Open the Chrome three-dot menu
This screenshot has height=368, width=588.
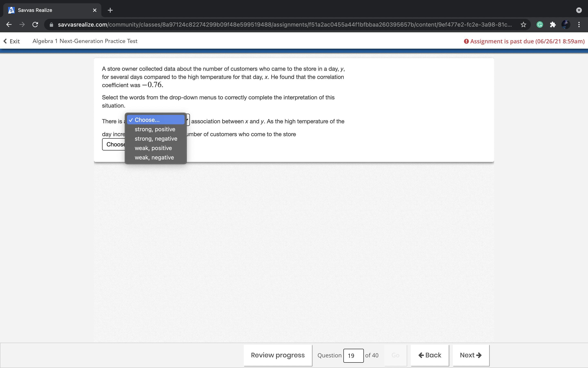579,25
